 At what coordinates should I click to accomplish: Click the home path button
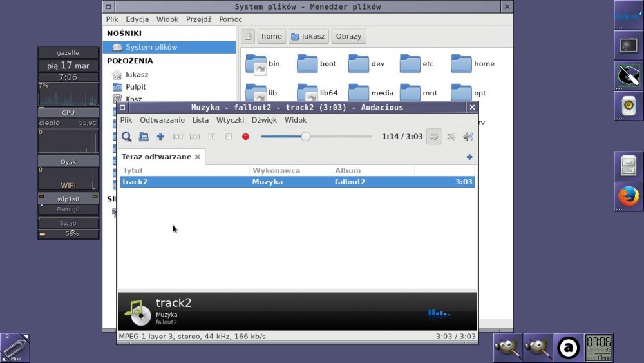(272, 36)
